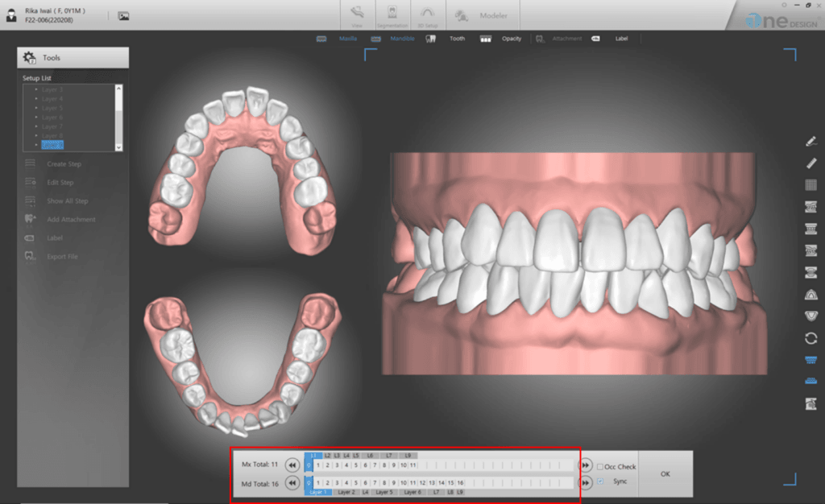The height and width of the screenshot is (504, 825).
Task: Select Layer 5 in Setup List
Action: coord(52,108)
